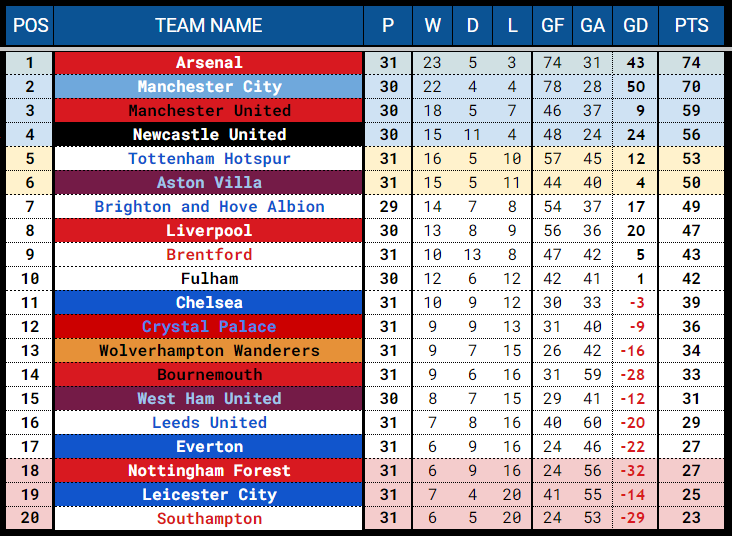Screen dimensions: 732x536
Task: Select the Arsenal team name cell
Action: pos(209,63)
